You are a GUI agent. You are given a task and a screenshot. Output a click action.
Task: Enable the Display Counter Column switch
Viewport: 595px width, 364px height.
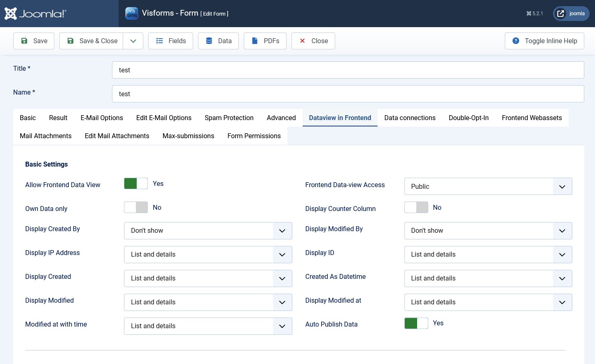coord(416,207)
